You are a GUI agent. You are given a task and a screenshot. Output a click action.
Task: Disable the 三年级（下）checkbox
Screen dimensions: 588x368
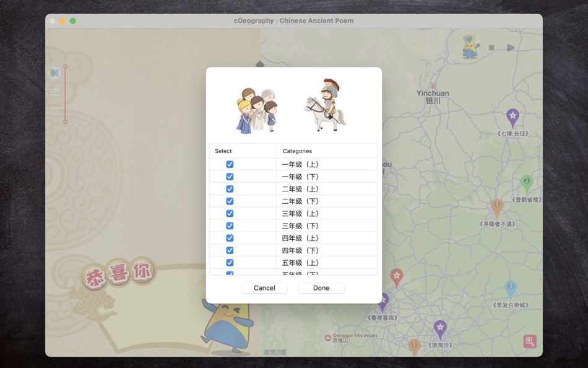[x=230, y=226]
